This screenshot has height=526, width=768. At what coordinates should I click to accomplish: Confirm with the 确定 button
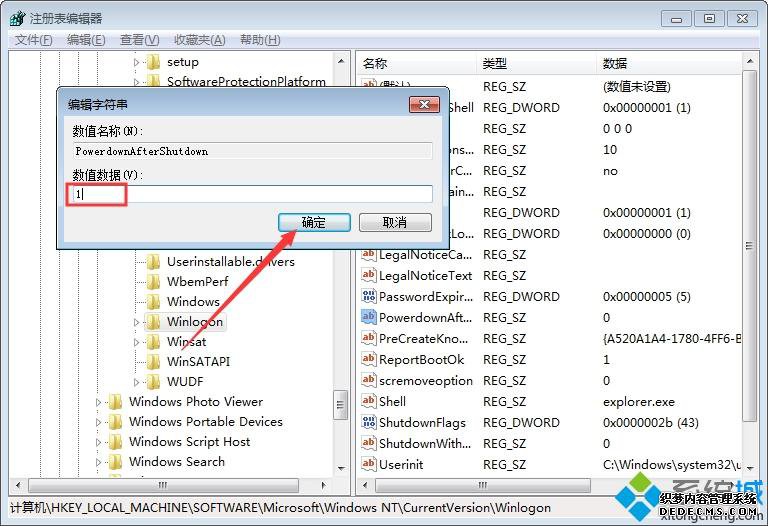coord(314,222)
